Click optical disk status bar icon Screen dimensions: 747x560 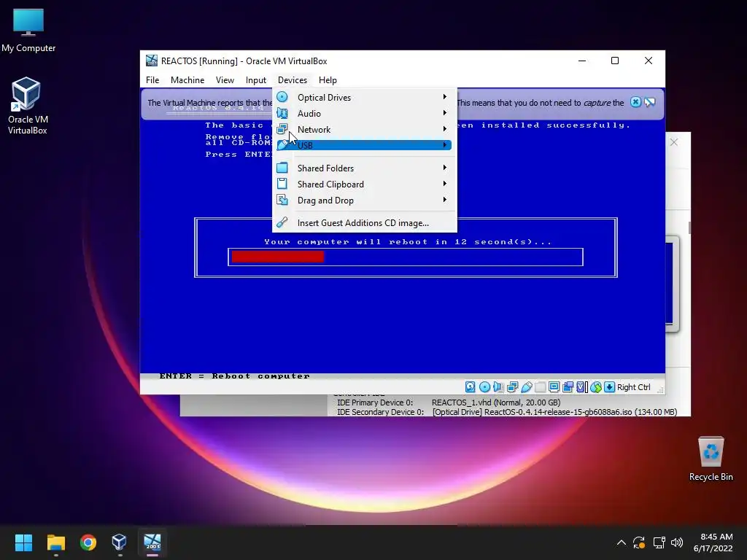pyautogui.click(x=484, y=387)
